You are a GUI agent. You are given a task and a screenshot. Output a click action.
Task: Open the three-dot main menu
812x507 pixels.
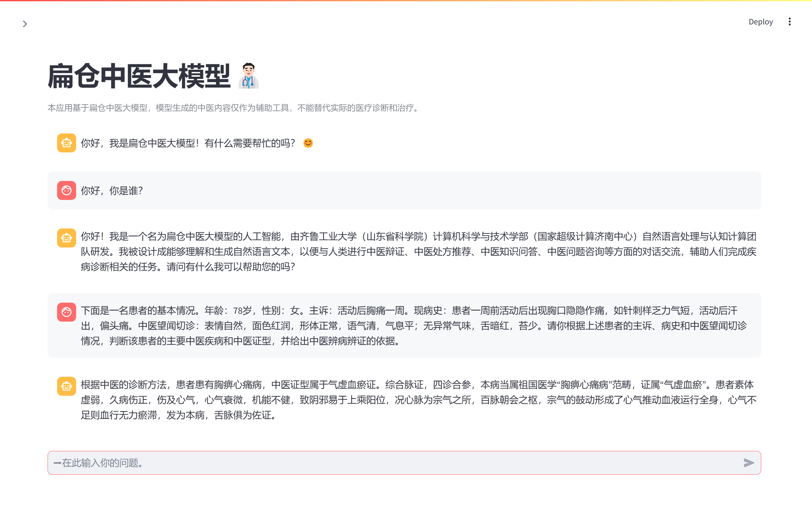click(x=789, y=22)
